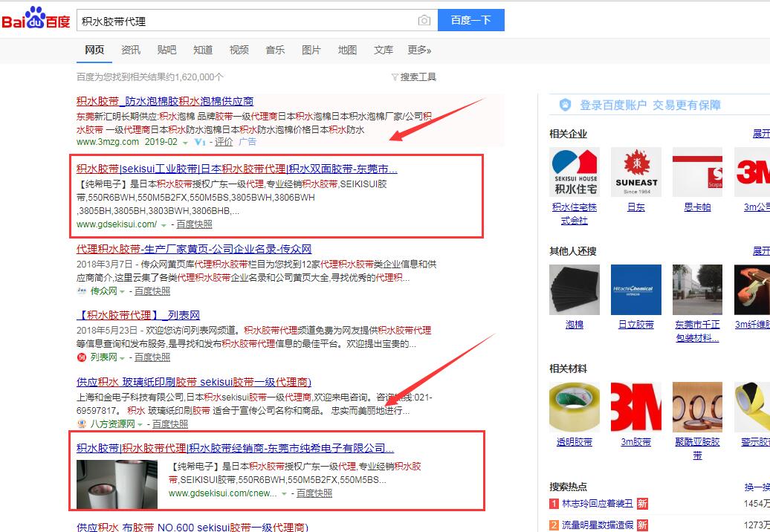Switch to the 资讯 tab
The image size is (770, 532).
click(x=131, y=50)
